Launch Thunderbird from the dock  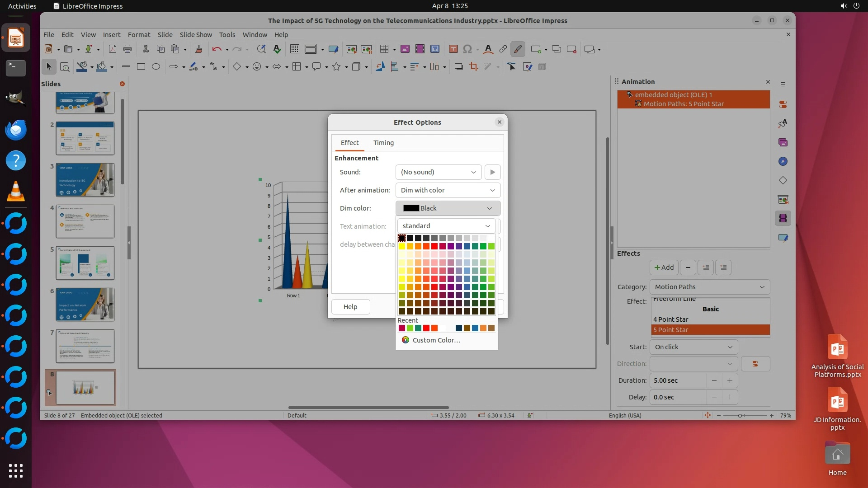tap(16, 130)
